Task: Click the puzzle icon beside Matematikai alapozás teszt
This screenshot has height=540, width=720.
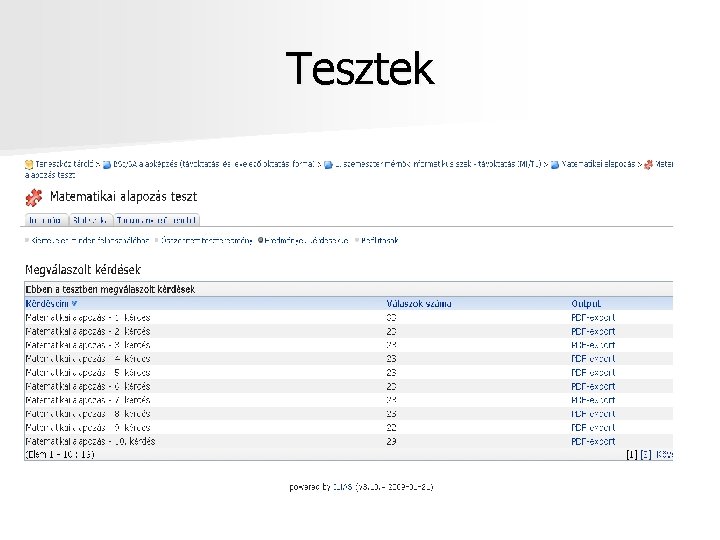Action: 35,197
